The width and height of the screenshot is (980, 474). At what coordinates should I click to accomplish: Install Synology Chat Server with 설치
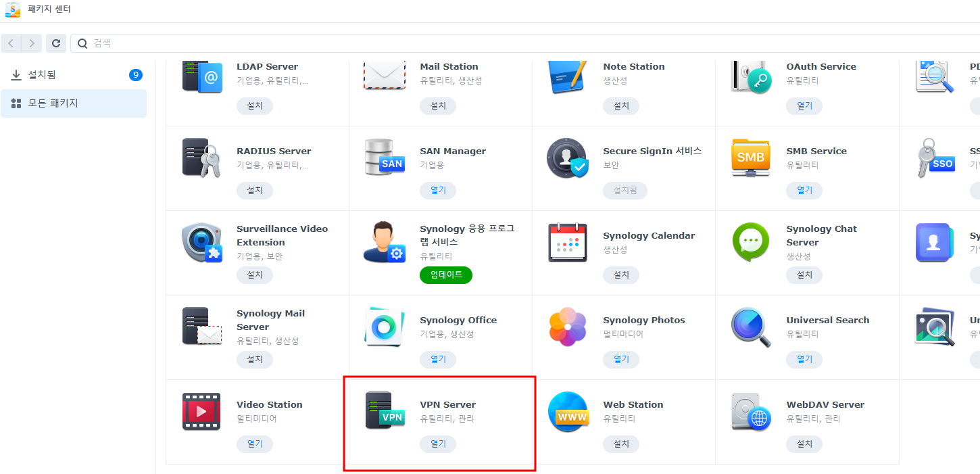click(x=804, y=275)
